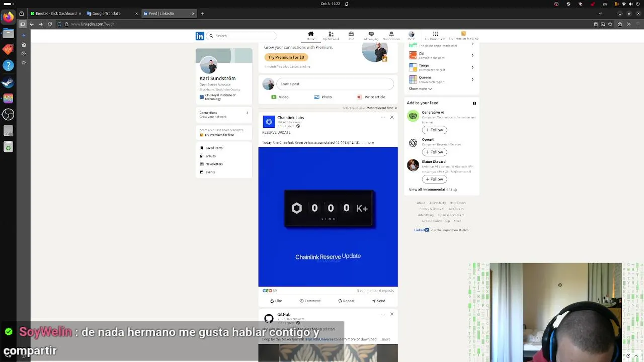The width and height of the screenshot is (644, 362).
Task: Open Newsletters in left sidebar
Action: point(211,164)
